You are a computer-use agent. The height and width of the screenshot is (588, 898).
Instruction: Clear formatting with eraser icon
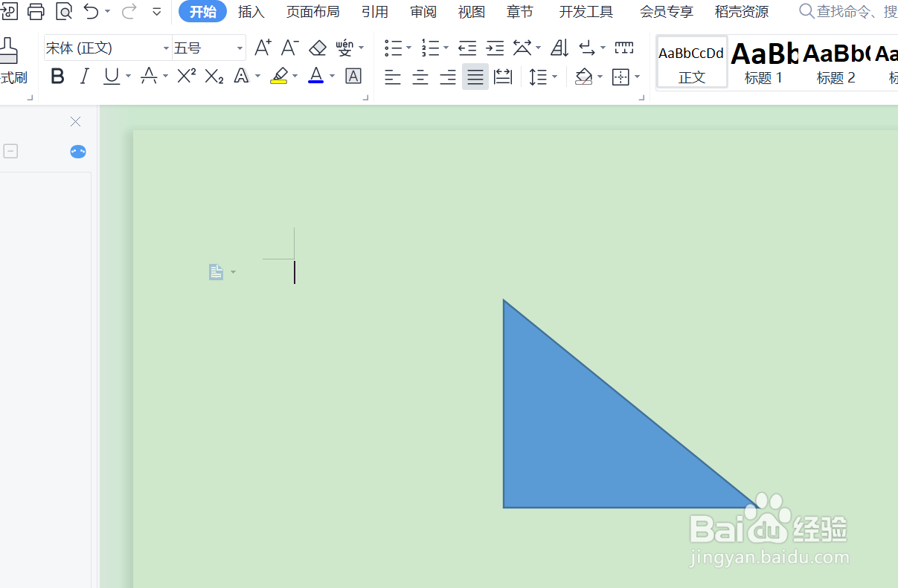318,48
